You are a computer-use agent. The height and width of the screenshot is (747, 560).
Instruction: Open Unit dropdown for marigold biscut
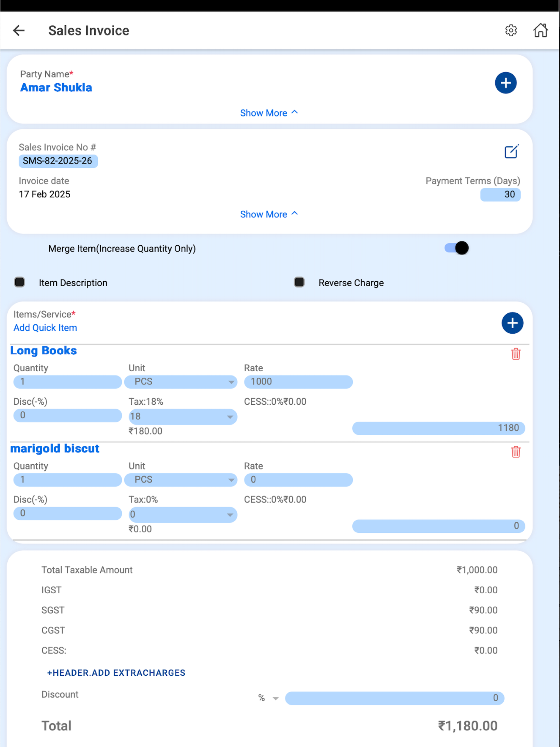(181, 480)
